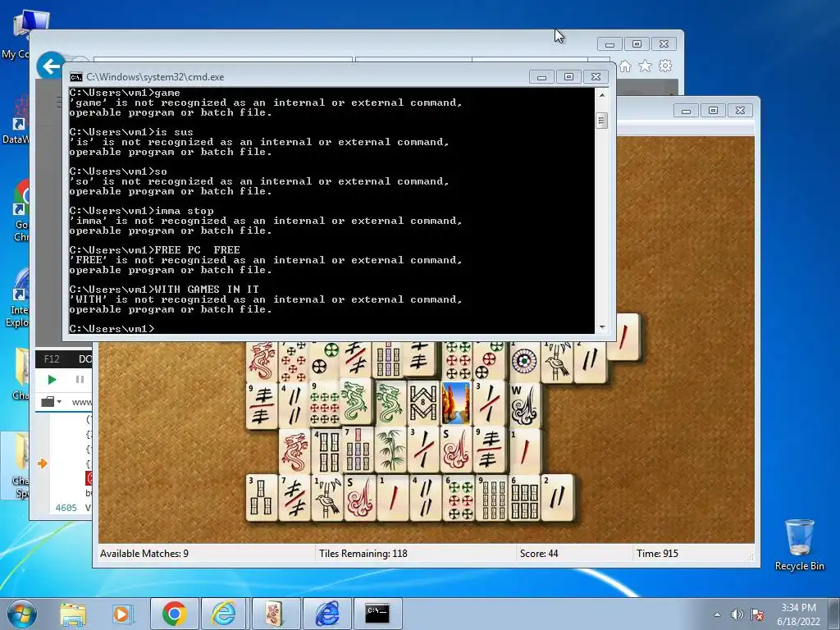Launch Windows Media Player from taskbar
Viewport: 840px width, 630px height.
pos(121,614)
